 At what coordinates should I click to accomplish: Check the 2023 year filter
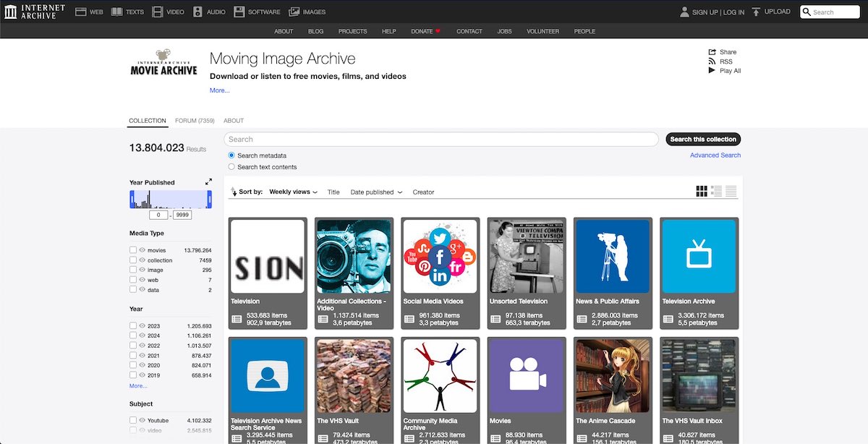pos(133,326)
